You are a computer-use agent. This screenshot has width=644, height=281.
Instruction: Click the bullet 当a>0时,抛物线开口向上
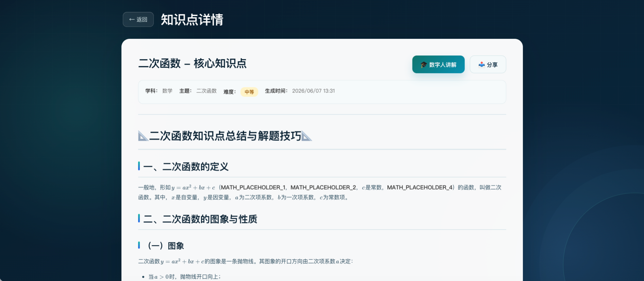point(184,277)
